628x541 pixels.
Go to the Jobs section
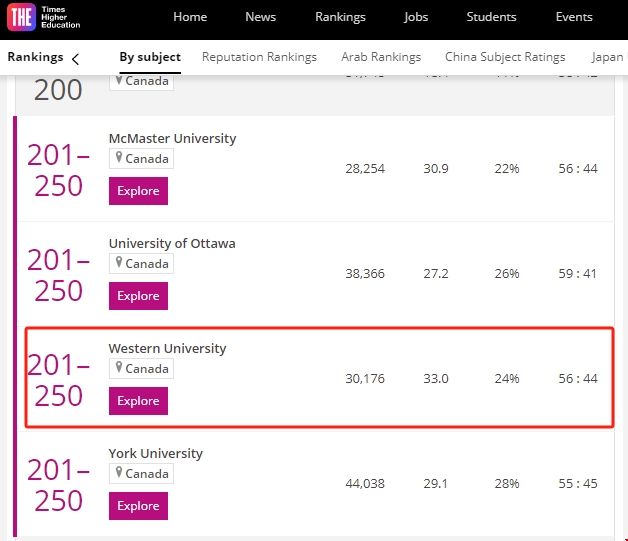click(416, 17)
